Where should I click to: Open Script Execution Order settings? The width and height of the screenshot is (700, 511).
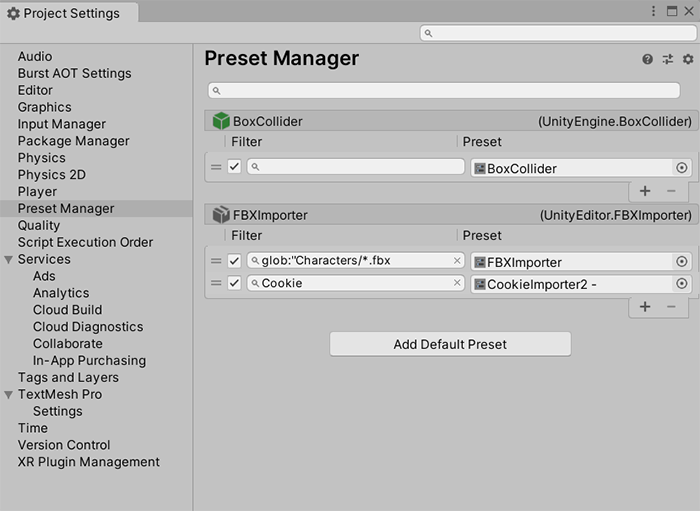point(85,242)
